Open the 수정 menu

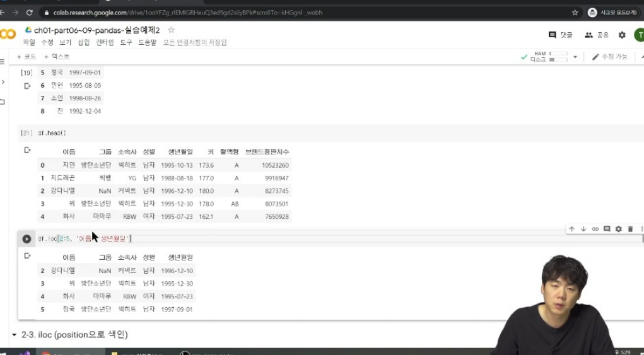tap(47, 42)
